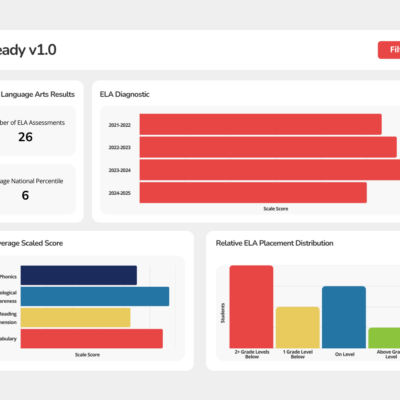
Task: Click the 1 Grade Level Below label
Action: (x=298, y=354)
